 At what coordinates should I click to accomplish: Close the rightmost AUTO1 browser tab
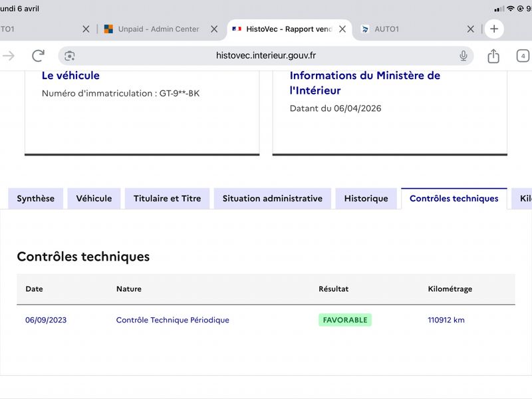click(470, 29)
